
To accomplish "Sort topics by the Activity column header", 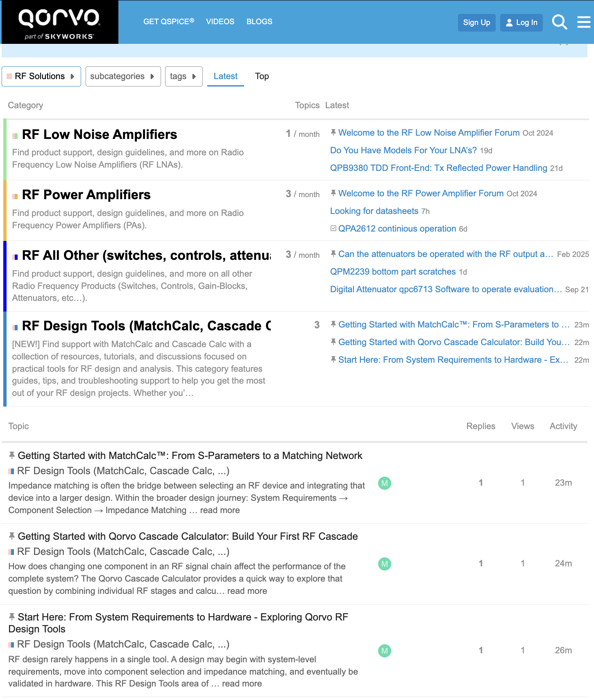I will point(563,426).
